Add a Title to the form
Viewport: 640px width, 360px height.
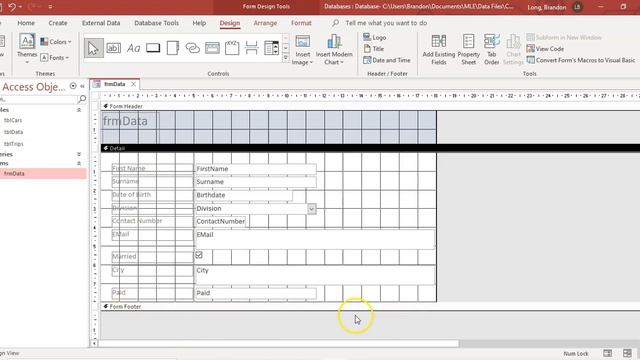tap(374, 49)
